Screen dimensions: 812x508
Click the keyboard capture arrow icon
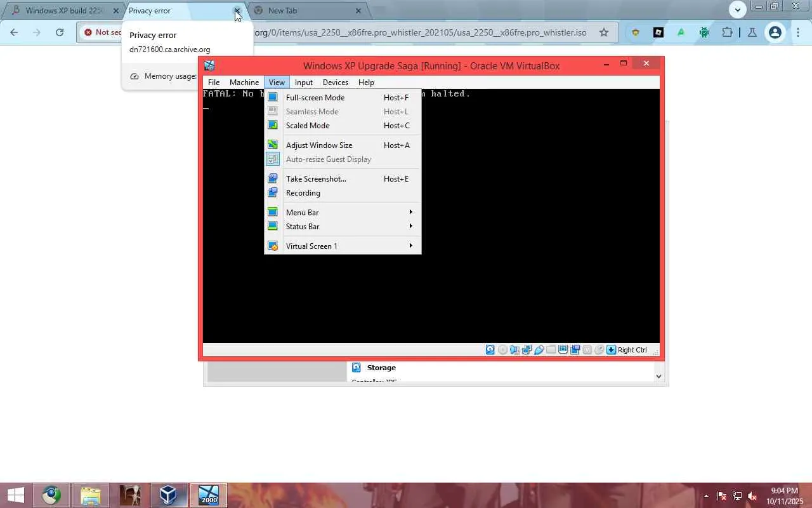click(611, 350)
